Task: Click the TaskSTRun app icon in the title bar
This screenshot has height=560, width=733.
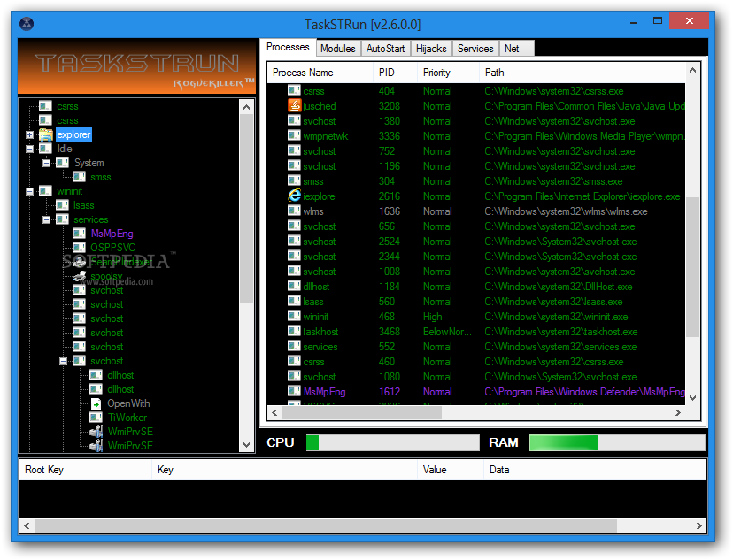Action: coord(27,23)
